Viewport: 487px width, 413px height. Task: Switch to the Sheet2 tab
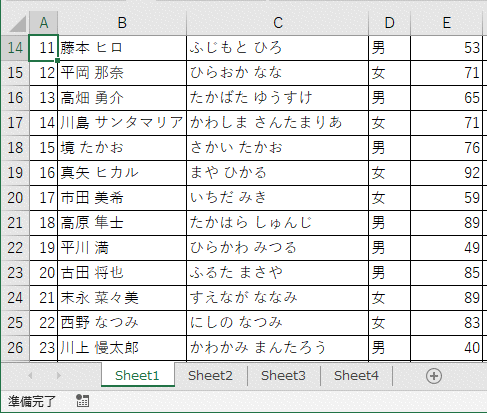pyautogui.click(x=210, y=376)
